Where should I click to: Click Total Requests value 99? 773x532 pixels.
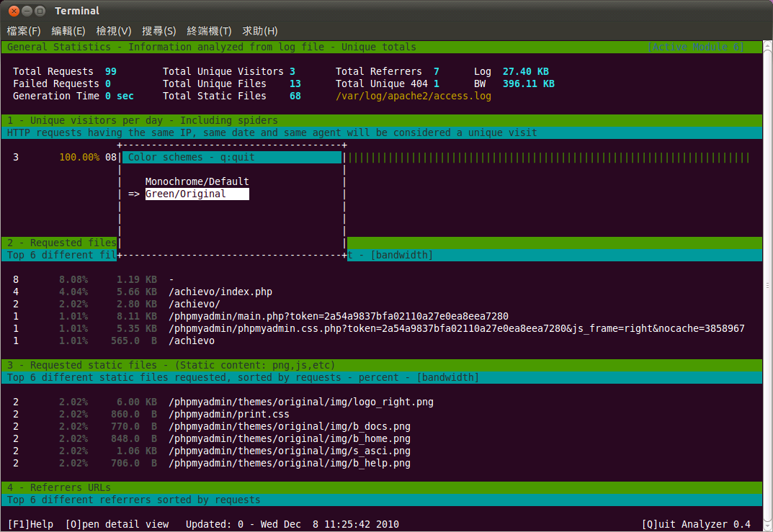pyautogui.click(x=111, y=72)
